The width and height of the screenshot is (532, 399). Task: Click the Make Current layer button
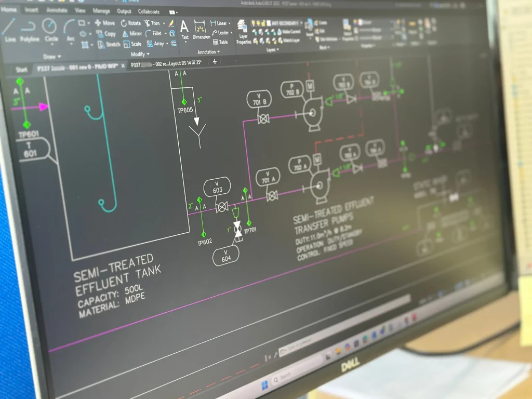click(289, 32)
